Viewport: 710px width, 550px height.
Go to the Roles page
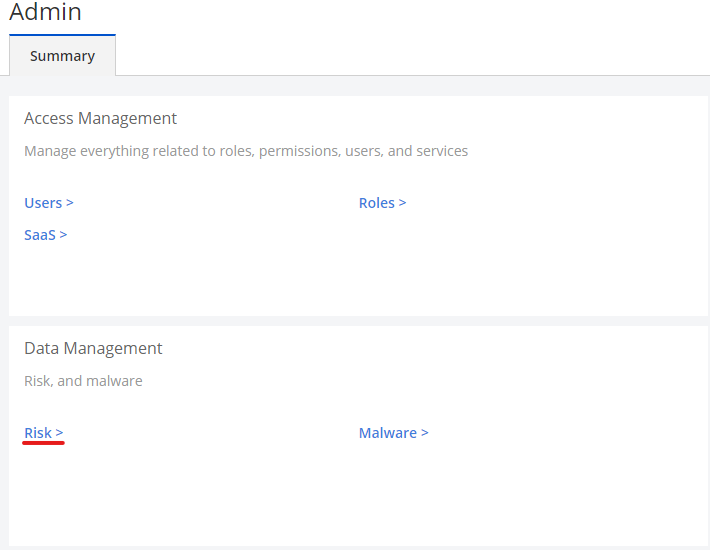377,203
